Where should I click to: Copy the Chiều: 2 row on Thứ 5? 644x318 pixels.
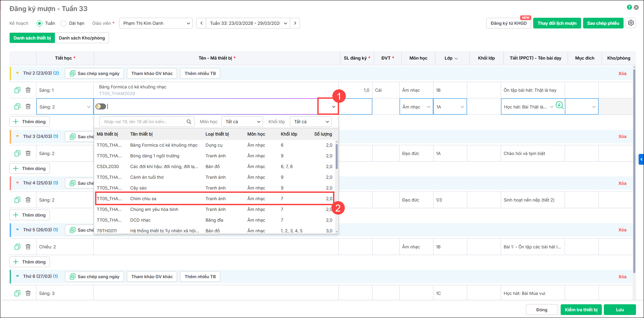pyautogui.click(x=17, y=247)
